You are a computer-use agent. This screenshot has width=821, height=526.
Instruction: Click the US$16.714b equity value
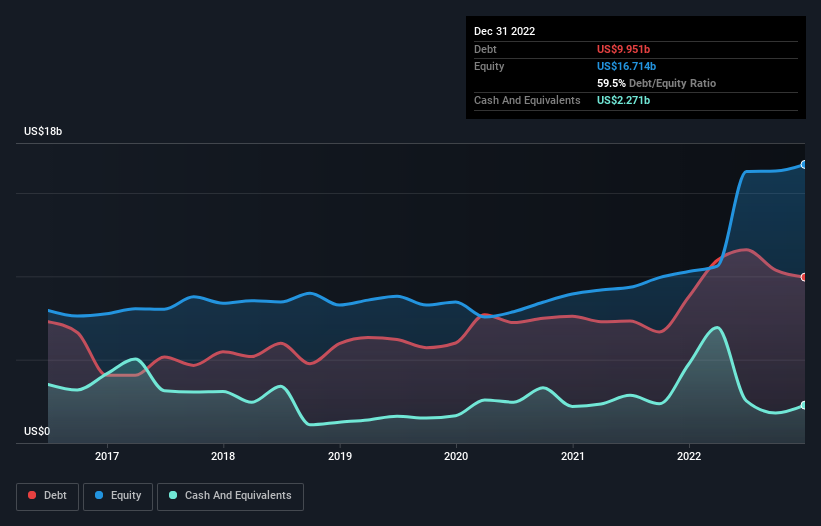(626, 66)
